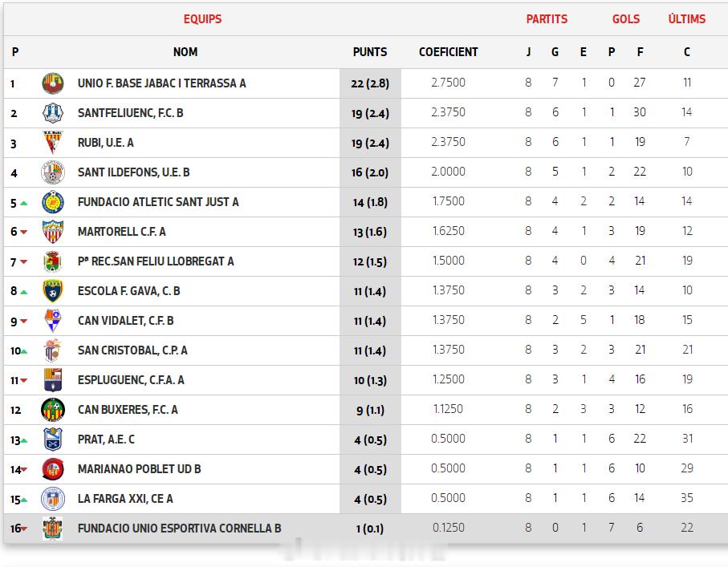Click the red down arrow at position 16
The height and width of the screenshot is (567, 728).
point(24,529)
